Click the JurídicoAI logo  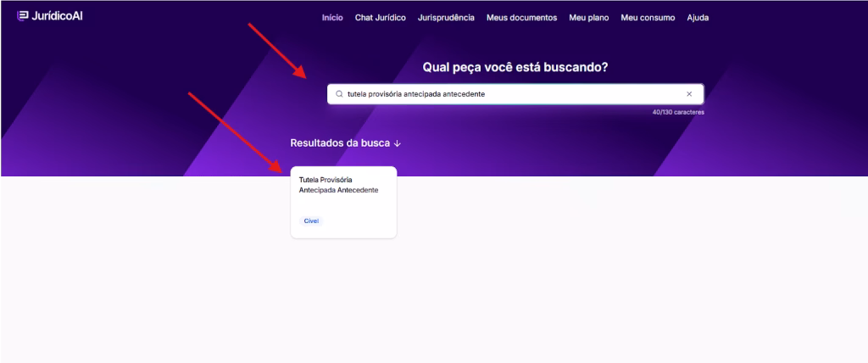click(x=50, y=16)
